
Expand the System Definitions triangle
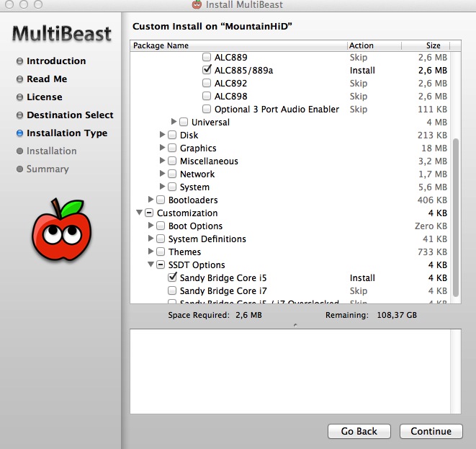pyautogui.click(x=151, y=238)
